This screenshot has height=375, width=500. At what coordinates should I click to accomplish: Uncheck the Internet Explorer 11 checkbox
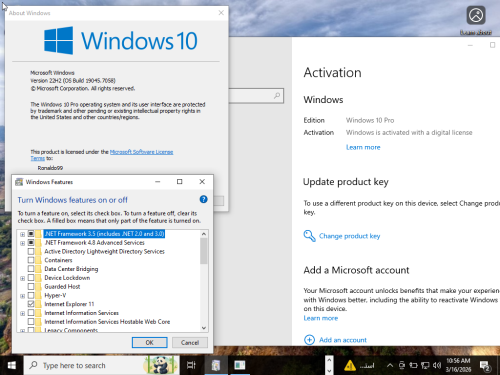(x=31, y=304)
